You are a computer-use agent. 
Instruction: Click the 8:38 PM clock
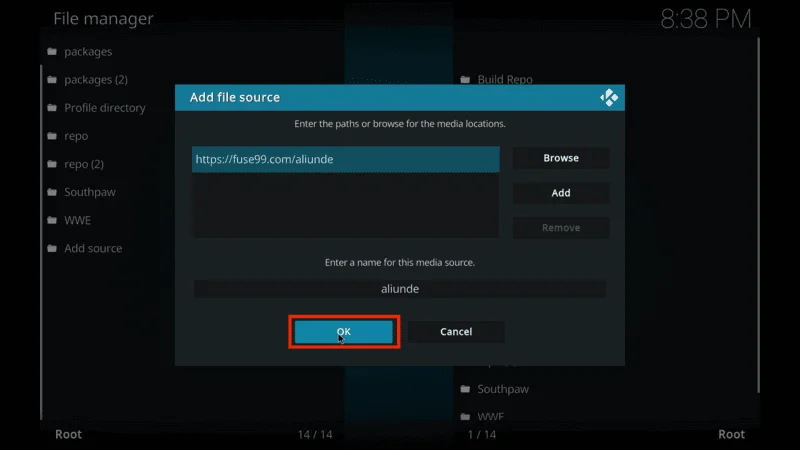pos(706,19)
